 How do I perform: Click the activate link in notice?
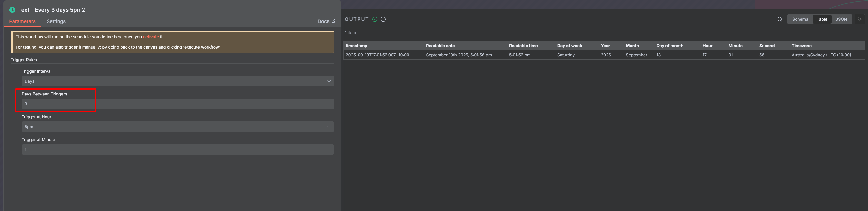[151, 37]
